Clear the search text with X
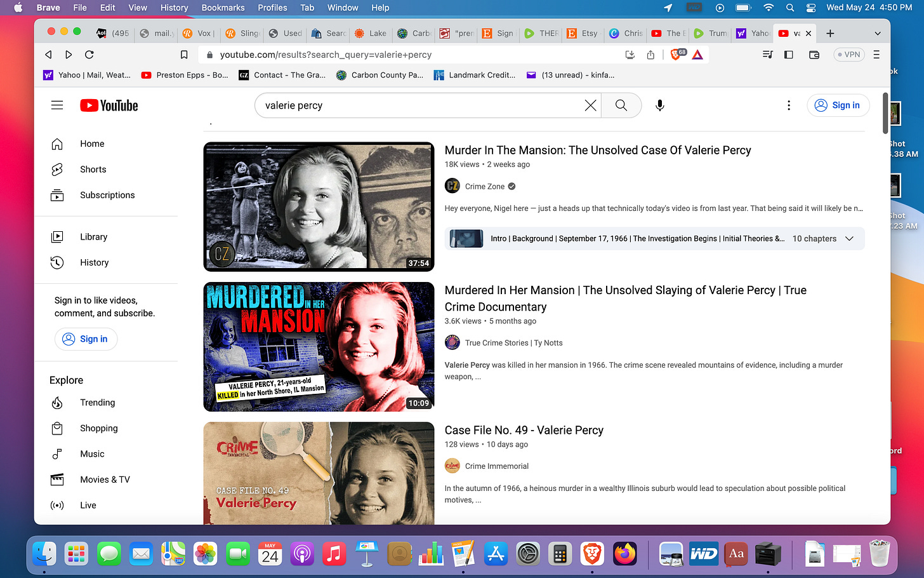The height and width of the screenshot is (578, 924). (x=590, y=105)
